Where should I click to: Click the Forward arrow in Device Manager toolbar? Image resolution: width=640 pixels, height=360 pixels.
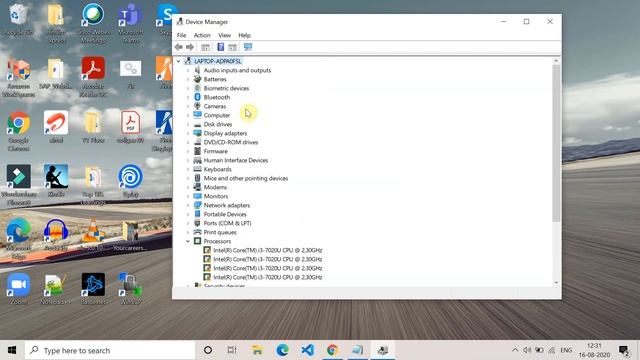pyautogui.click(x=190, y=47)
